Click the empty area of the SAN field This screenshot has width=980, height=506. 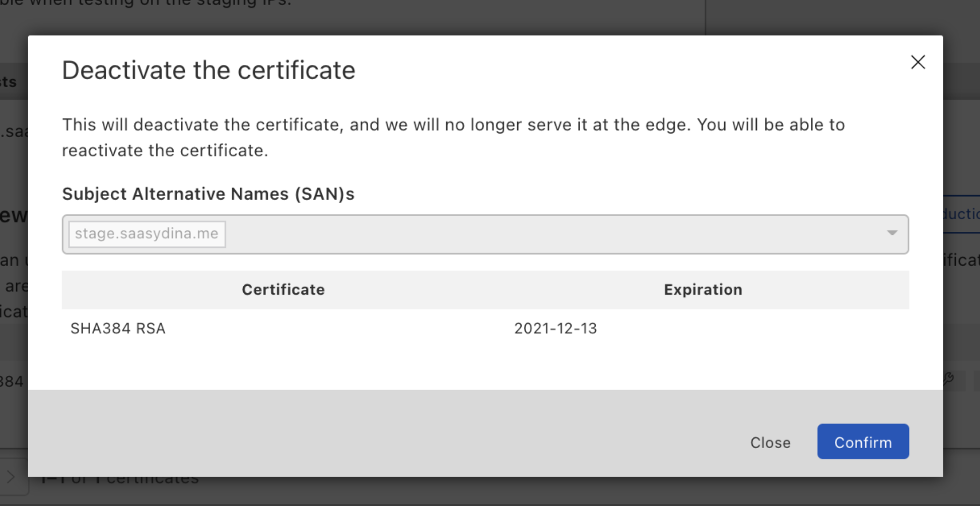pos(554,234)
